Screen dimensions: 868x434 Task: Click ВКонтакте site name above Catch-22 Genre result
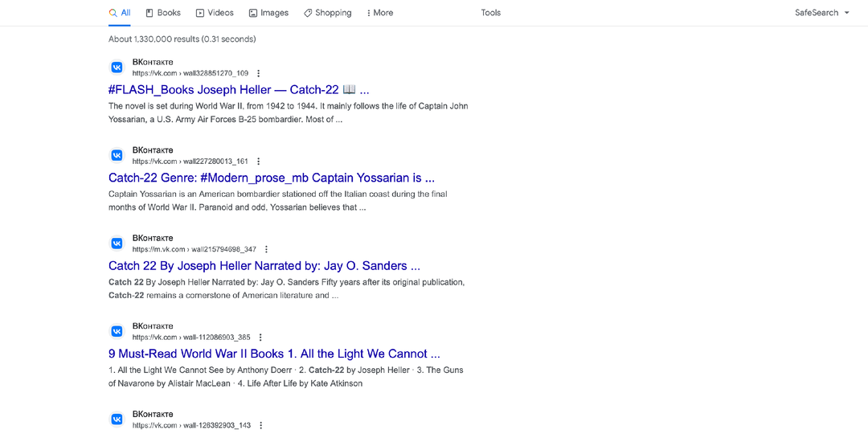tap(153, 150)
